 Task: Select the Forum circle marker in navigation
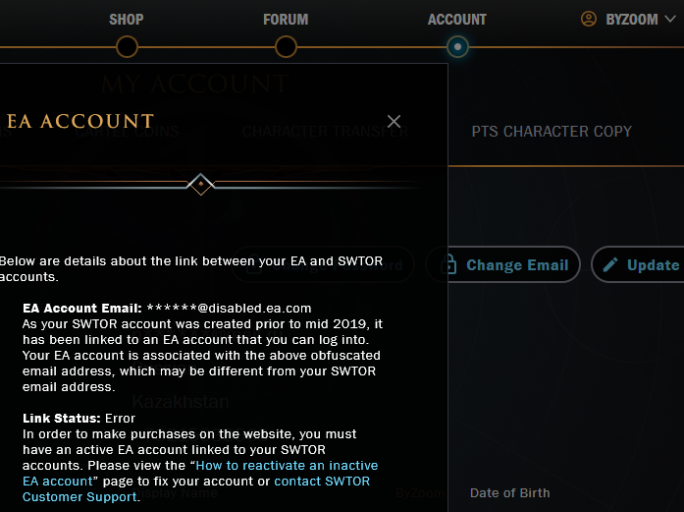coord(286,46)
